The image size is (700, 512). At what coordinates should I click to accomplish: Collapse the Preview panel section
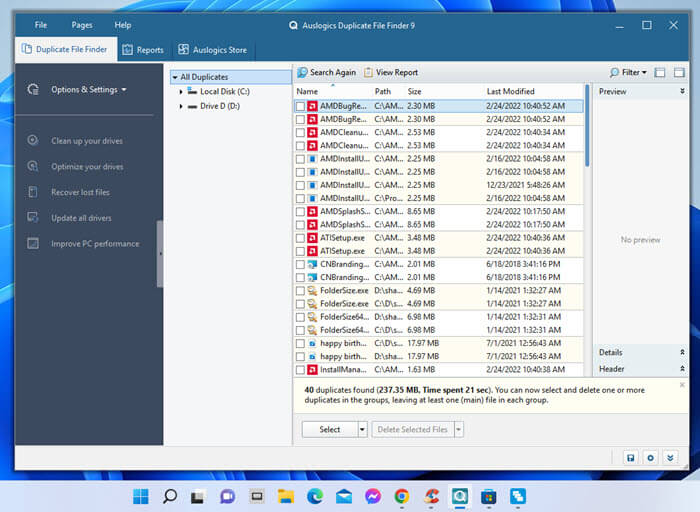(x=682, y=91)
